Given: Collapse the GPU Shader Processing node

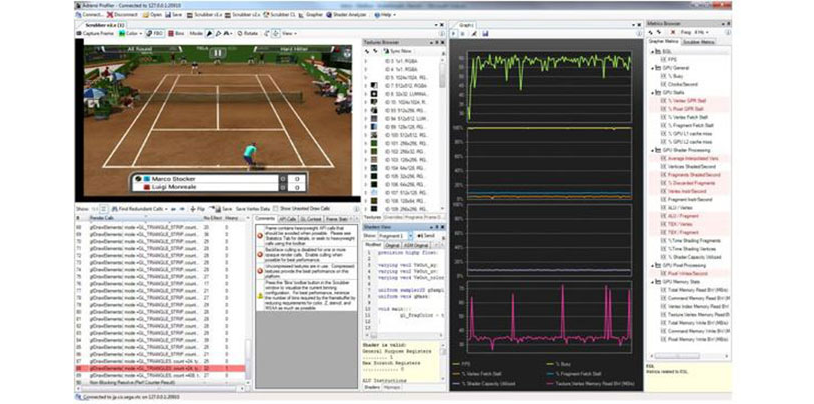Looking at the screenshot, I should [652, 150].
